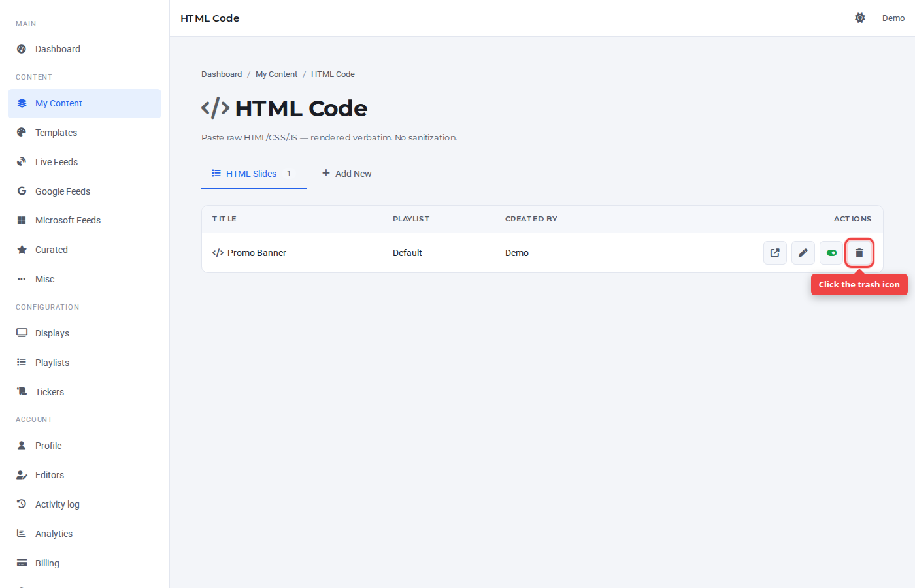The height and width of the screenshot is (588, 915).
Task: Go to Templates in sidebar
Action: (85, 133)
